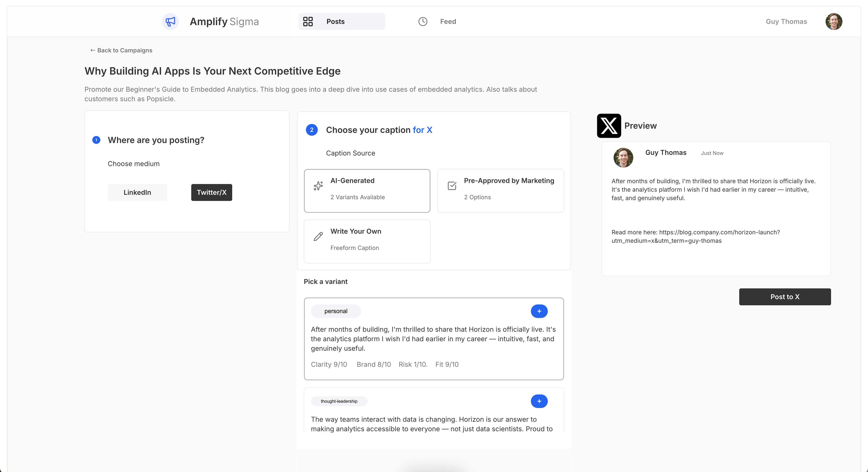
Task: Open the Posts tab
Action: 342,22
